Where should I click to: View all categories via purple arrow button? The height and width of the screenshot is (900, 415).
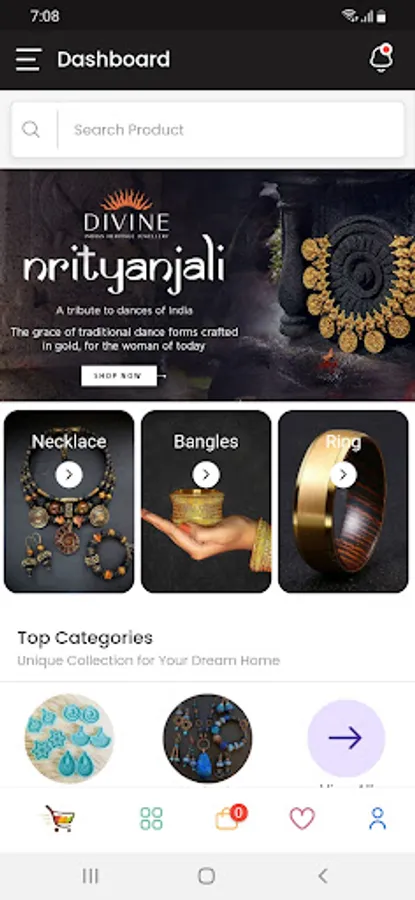click(346, 738)
